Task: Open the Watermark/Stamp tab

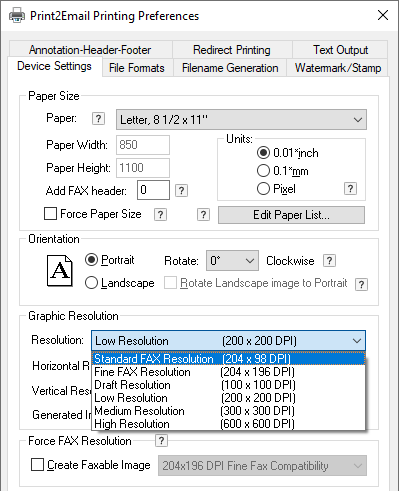Action: 338,68
